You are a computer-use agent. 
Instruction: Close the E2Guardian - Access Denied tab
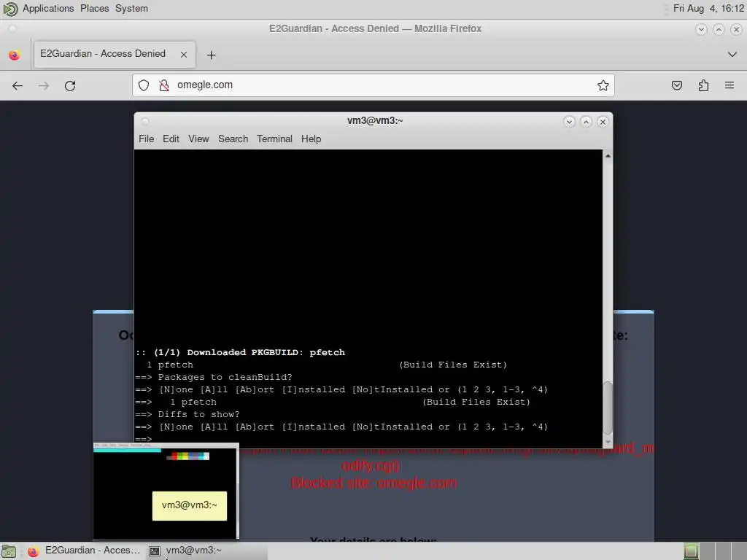(x=184, y=55)
